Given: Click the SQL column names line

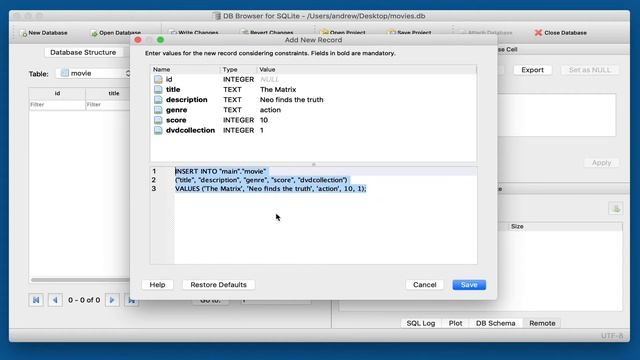Looking at the screenshot, I should coord(261,180).
